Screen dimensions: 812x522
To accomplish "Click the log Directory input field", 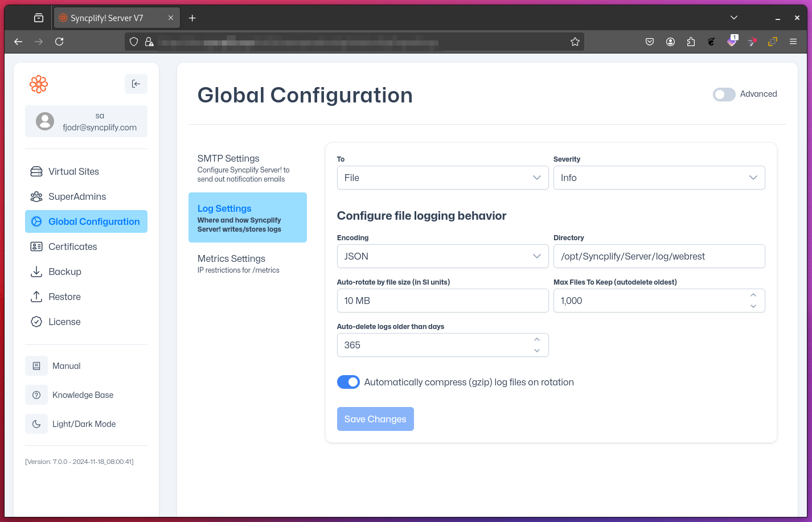I will pos(659,256).
